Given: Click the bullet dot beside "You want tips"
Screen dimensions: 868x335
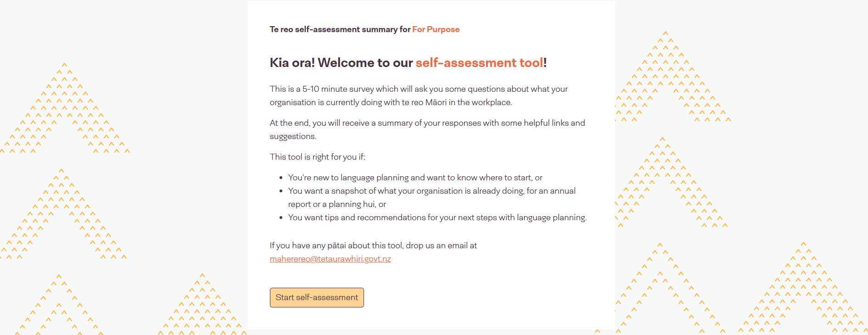Looking at the screenshot, I should [281, 218].
